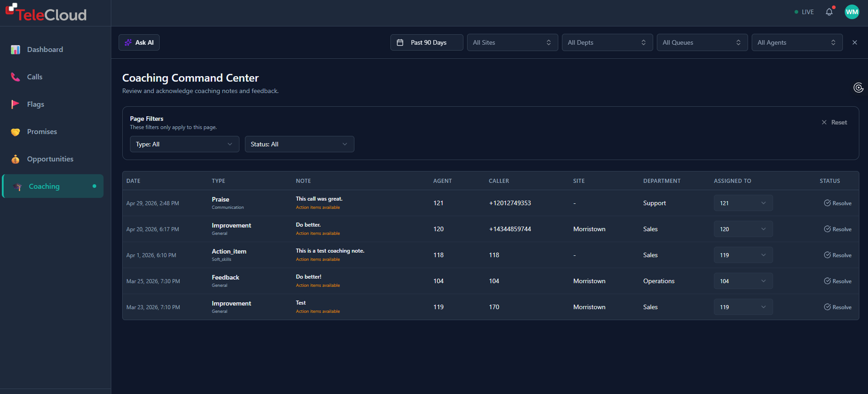Sort by the DATE column header
Screen dimensions: 868x394
133,181
